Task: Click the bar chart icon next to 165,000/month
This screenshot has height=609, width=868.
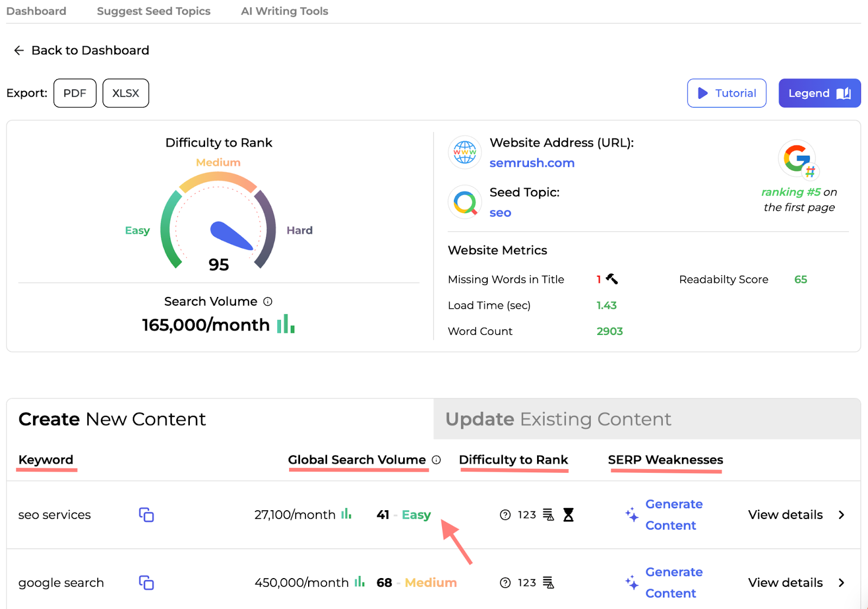Action: pos(286,323)
